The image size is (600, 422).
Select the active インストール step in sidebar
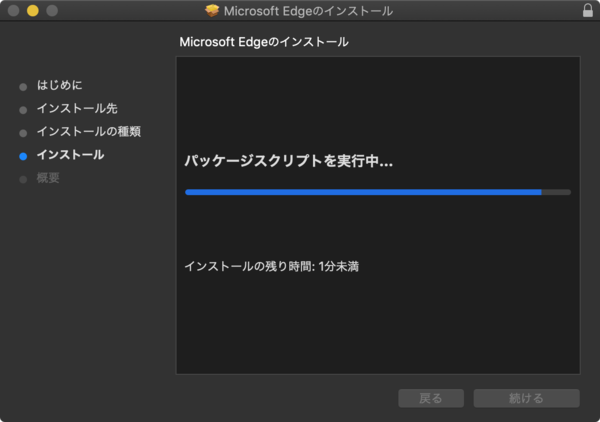[x=70, y=155]
